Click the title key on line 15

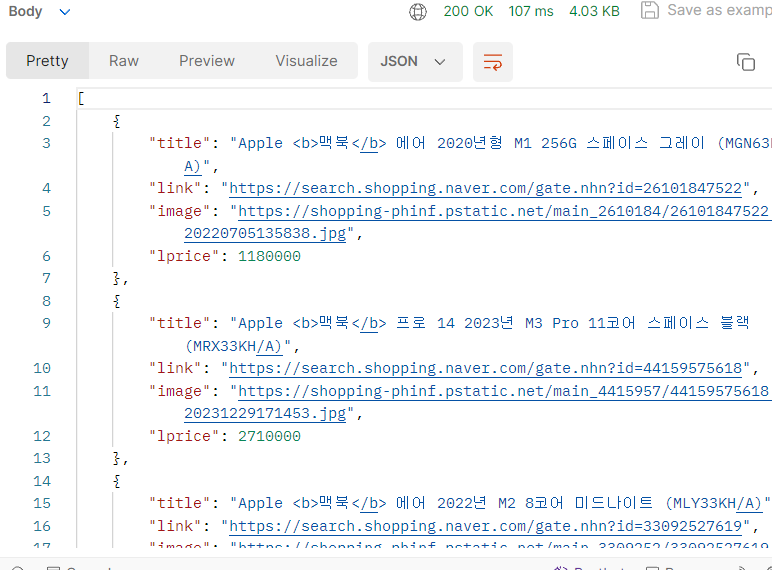[180, 503]
